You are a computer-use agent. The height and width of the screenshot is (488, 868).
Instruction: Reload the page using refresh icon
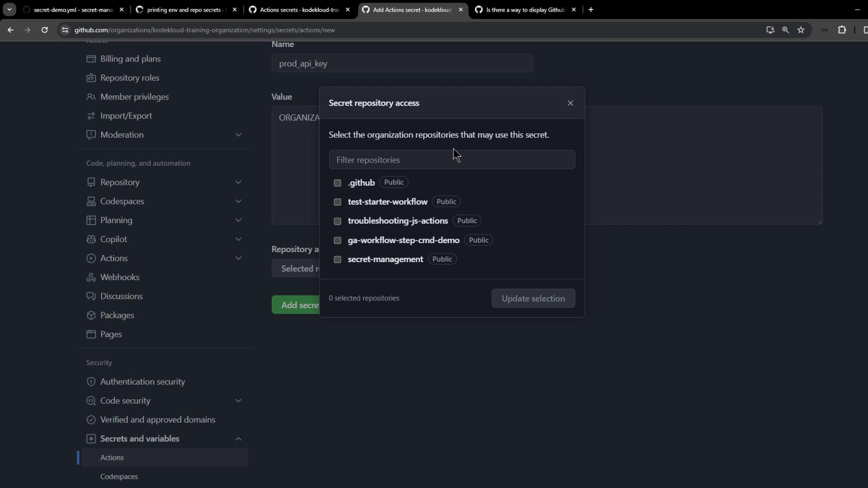(x=44, y=30)
